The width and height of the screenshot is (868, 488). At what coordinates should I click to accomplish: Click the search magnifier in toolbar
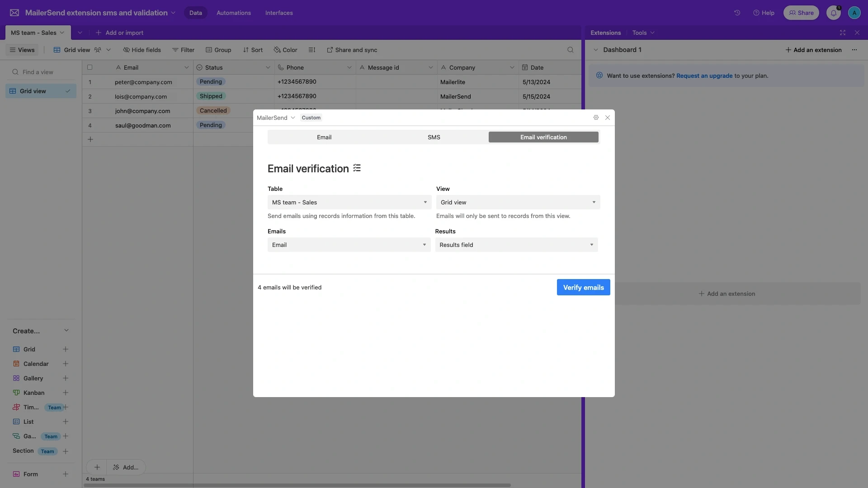(x=570, y=50)
